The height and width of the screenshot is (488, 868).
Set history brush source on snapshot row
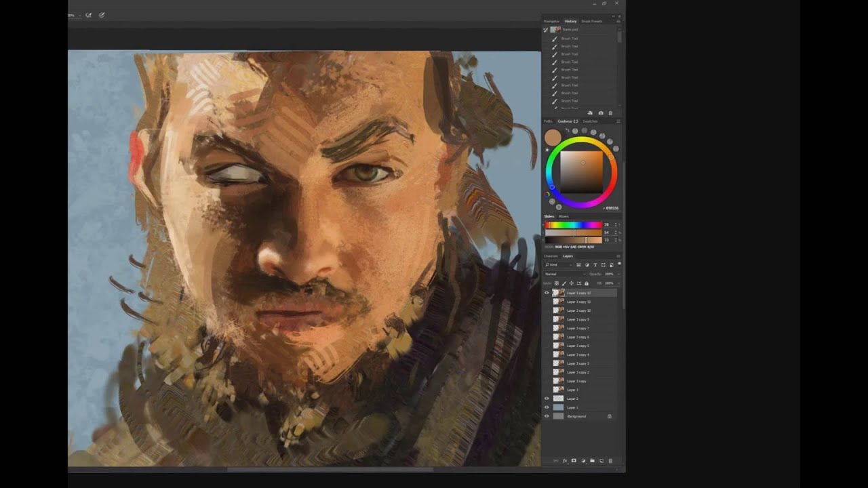546,30
